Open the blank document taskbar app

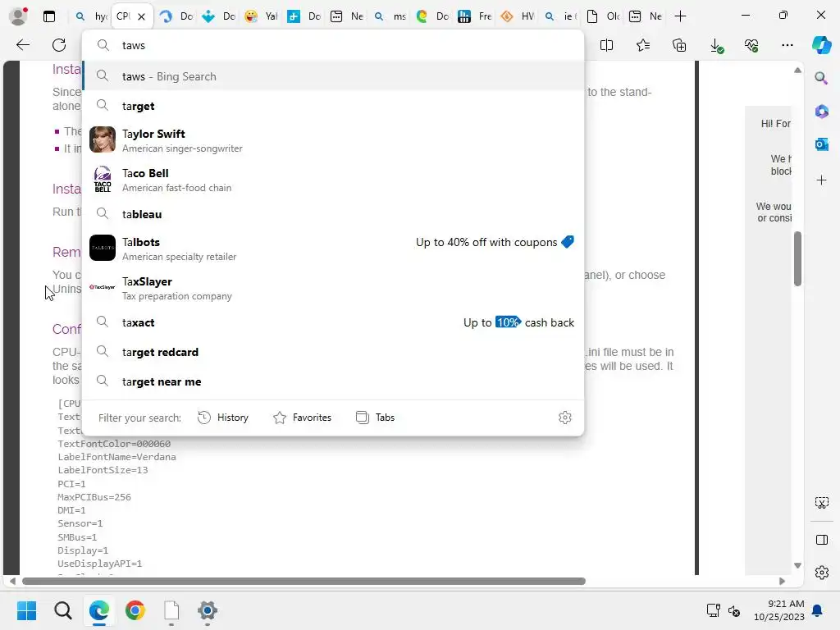pos(171,610)
